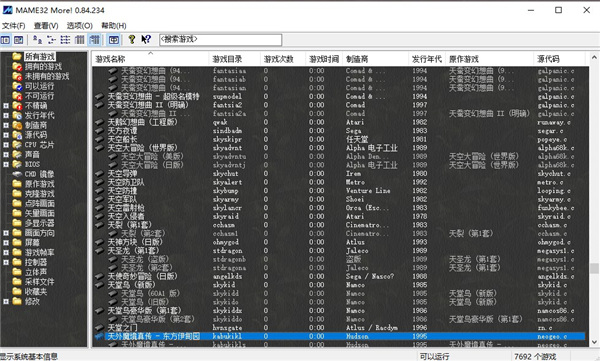The height and width of the screenshot is (361, 600).
Task: Toggle the screenshot preview panel toolbar button
Action: [18, 39]
